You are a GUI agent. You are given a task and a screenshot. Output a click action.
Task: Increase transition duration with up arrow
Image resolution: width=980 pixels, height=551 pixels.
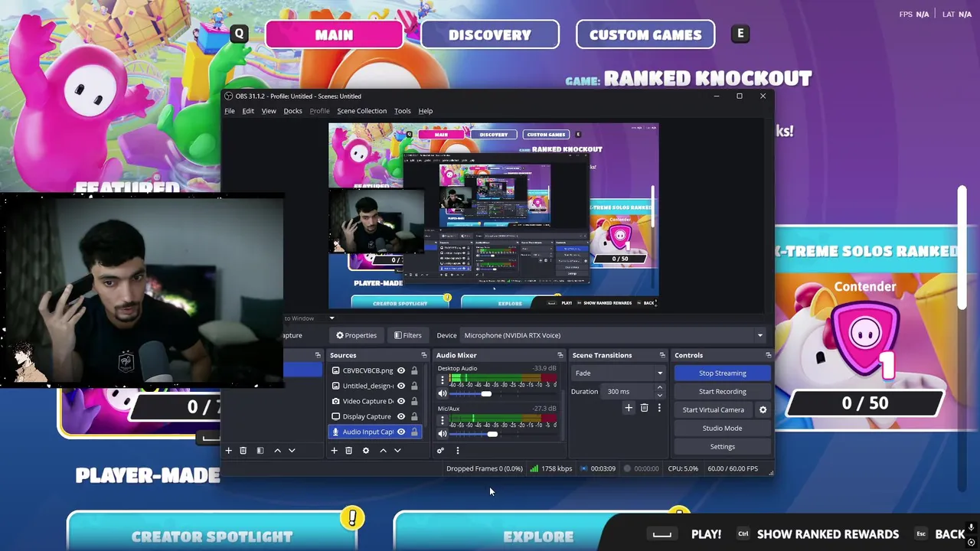point(659,389)
